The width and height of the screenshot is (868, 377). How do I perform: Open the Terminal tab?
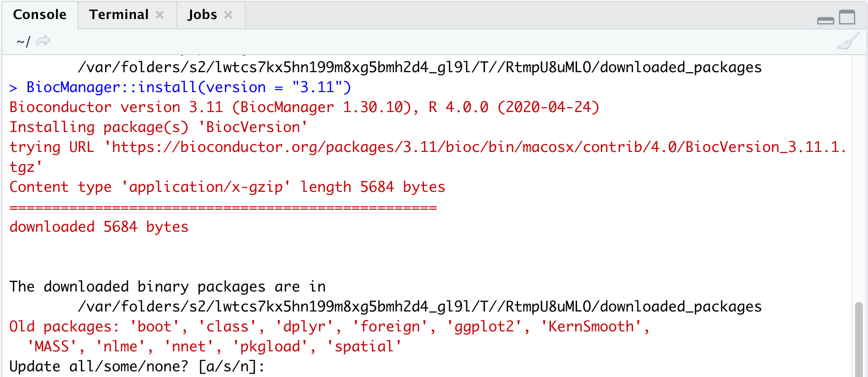[x=119, y=15]
